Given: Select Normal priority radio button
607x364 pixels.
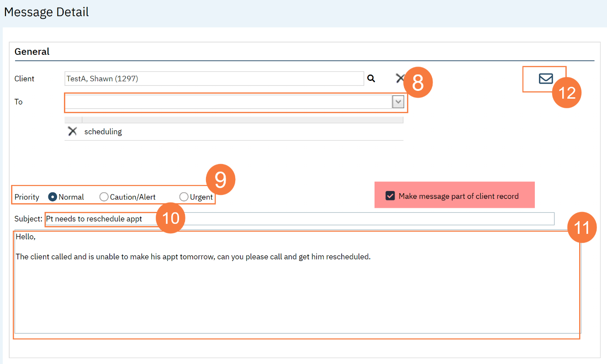Looking at the screenshot, I should point(53,197).
